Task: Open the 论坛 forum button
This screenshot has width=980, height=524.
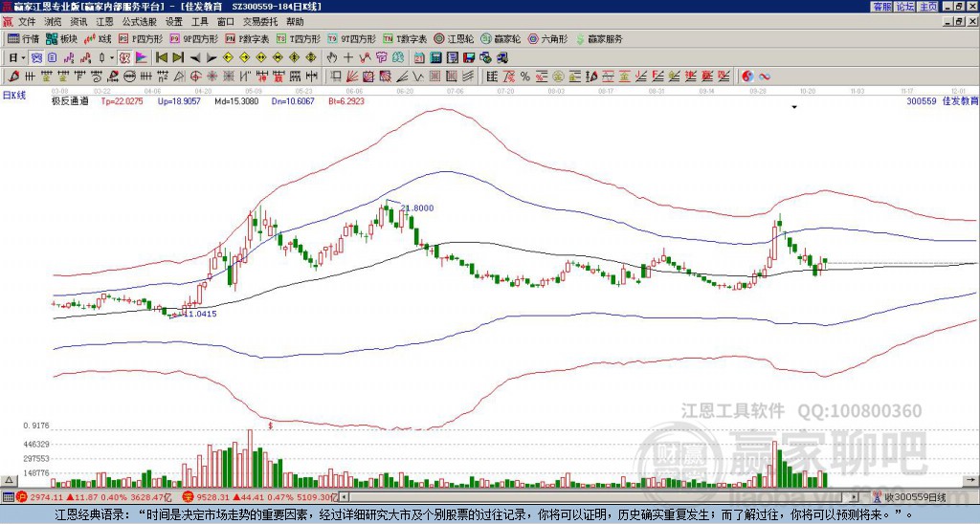Action: pyautogui.click(x=905, y=7)
